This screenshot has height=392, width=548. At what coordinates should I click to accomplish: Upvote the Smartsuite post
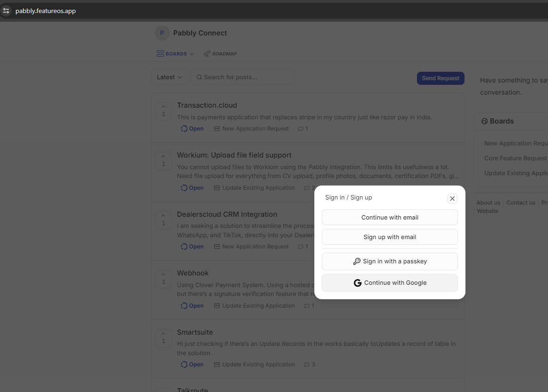(164, 338)
